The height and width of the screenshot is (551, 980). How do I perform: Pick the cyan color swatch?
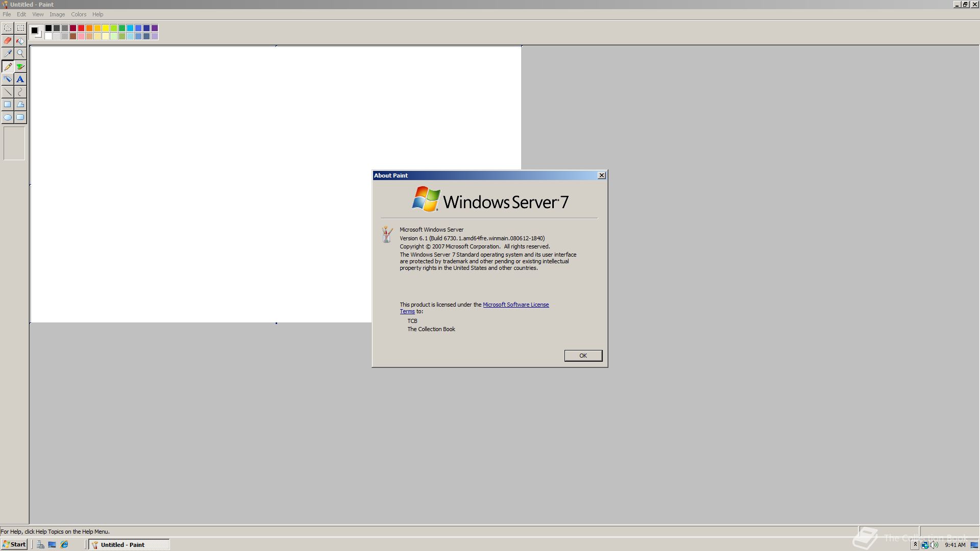click(x=130, y=28)
